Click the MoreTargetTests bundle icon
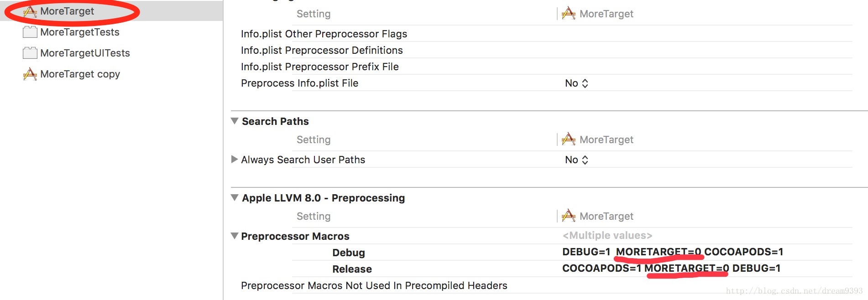The height and width of the screenshot is (300, 868). [30, 32]
